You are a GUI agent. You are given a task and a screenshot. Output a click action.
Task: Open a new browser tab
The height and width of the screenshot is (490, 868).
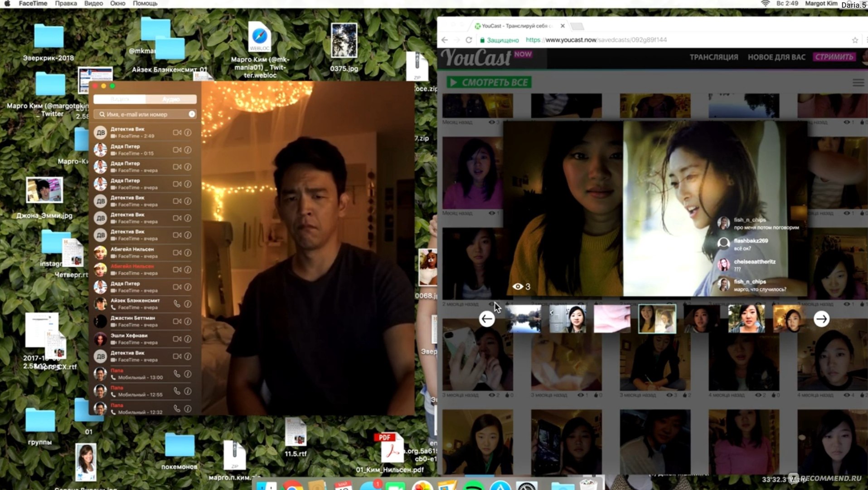[577, 26]
